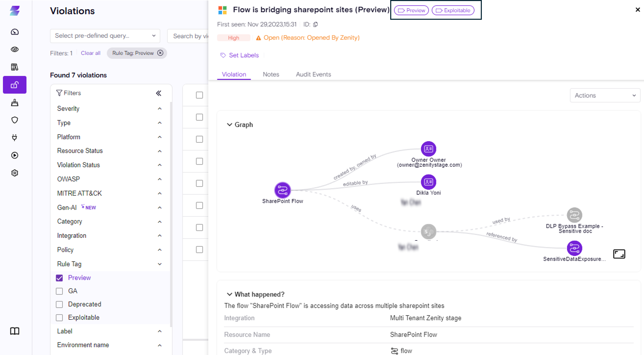This screenshot has height=355, width=644.
Task: Open the settings gear sidebar icon
Action: [15, 173]
